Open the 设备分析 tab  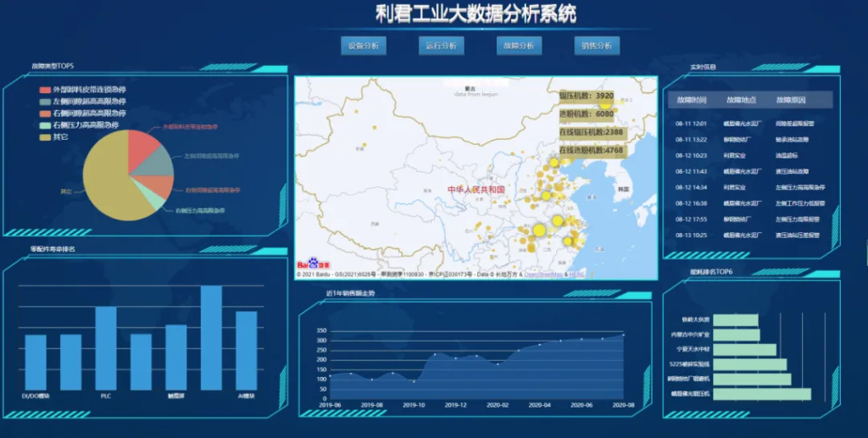point(363,46)
